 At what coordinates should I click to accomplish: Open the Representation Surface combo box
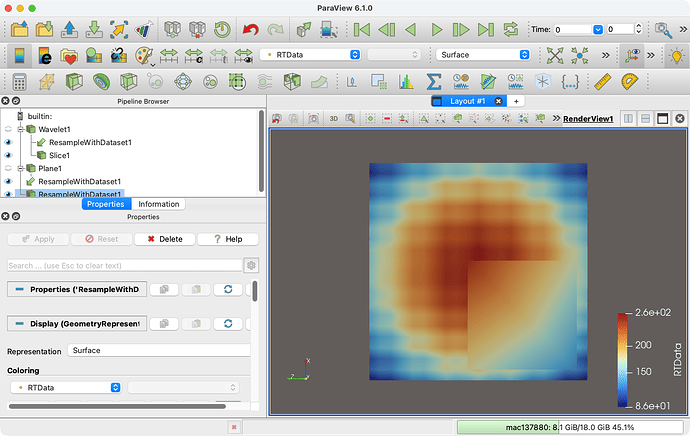[158, 350]
